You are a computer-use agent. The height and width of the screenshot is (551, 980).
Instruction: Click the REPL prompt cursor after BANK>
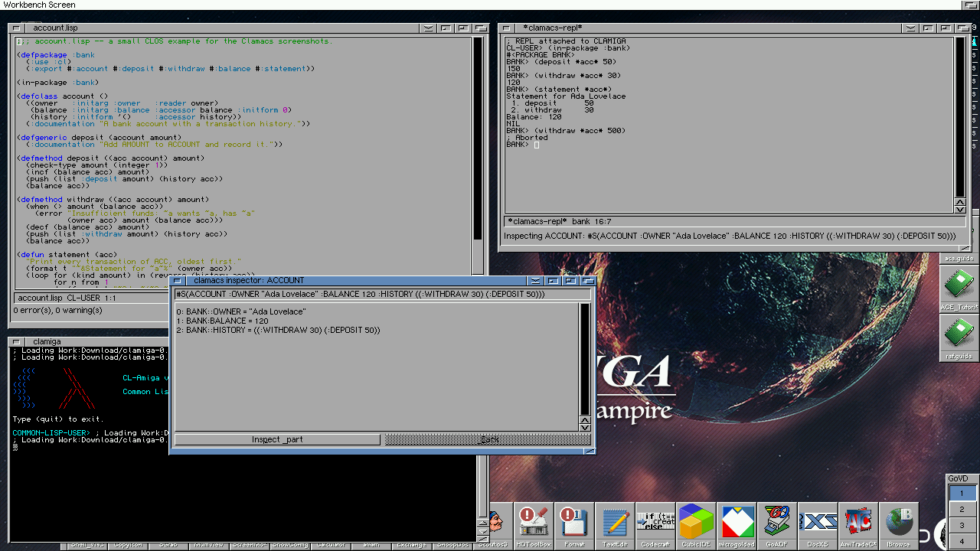[x=537, y=145]
